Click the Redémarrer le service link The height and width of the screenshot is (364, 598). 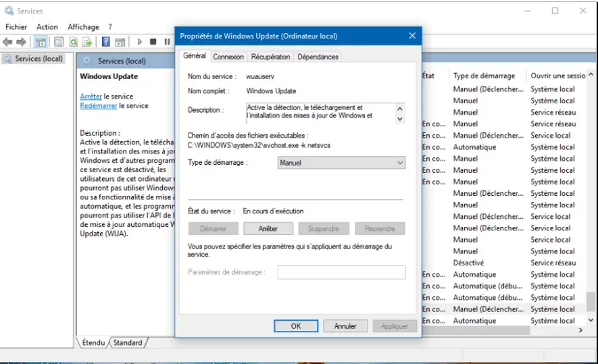[99, 105]
